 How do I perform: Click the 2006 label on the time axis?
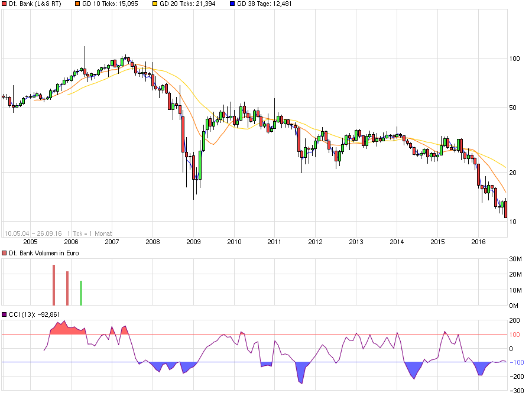pyautogui.click(x=71, y=242)
